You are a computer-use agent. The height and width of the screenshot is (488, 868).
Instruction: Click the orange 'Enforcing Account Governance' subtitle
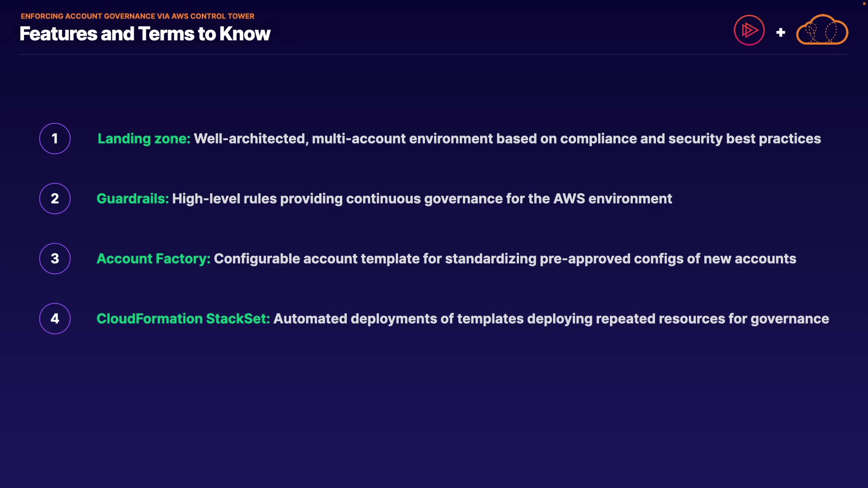(x=137, y=16)
